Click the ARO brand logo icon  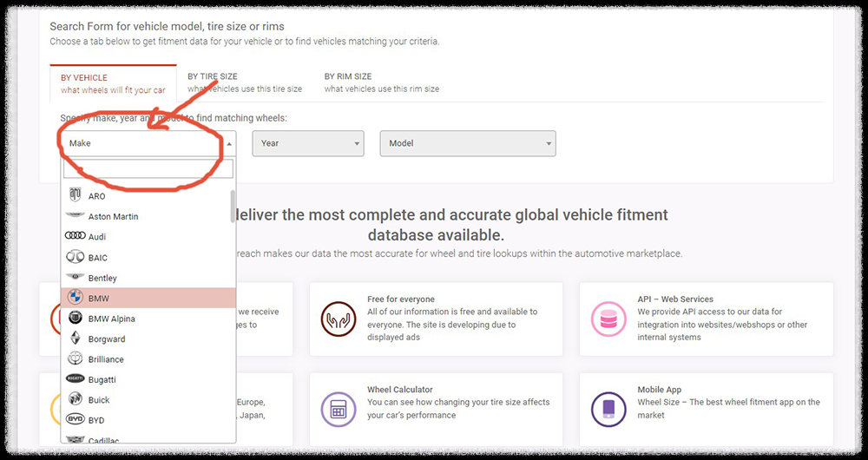tap(75, 195)
